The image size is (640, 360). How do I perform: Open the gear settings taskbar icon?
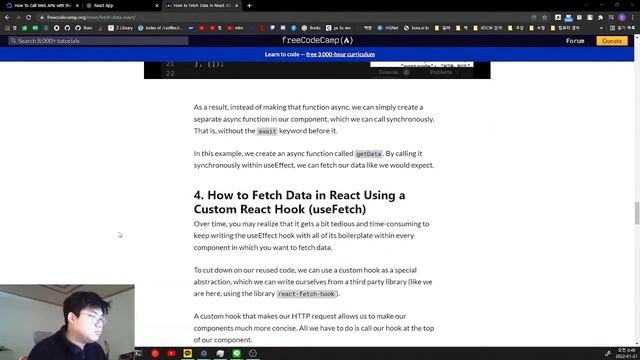[204, 353]
